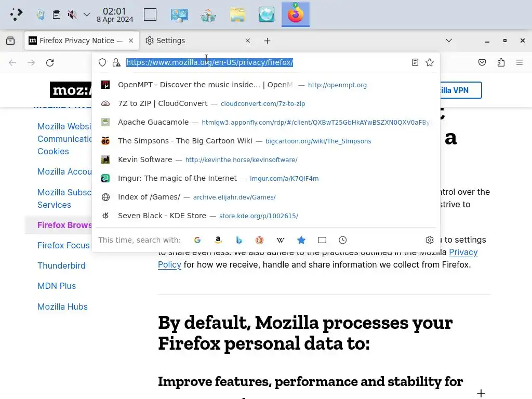532x399 pixels.
Task: Select The Simpsons Big Cartoon Wiki suggestion
Action: coord(266,141)
